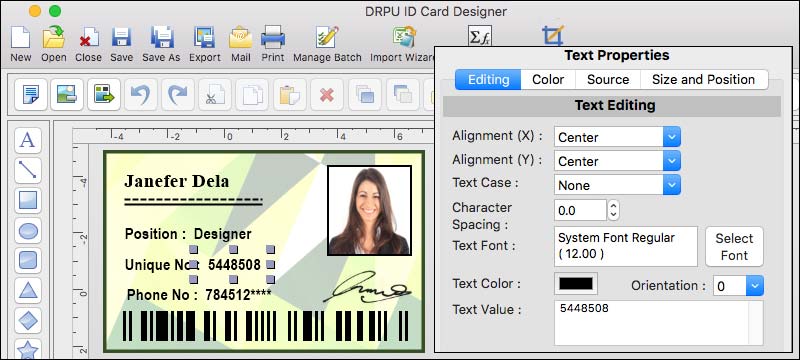This screenshot has height=360, width=800.
Task: Click the Cut scissors icon
Action: 215,94
